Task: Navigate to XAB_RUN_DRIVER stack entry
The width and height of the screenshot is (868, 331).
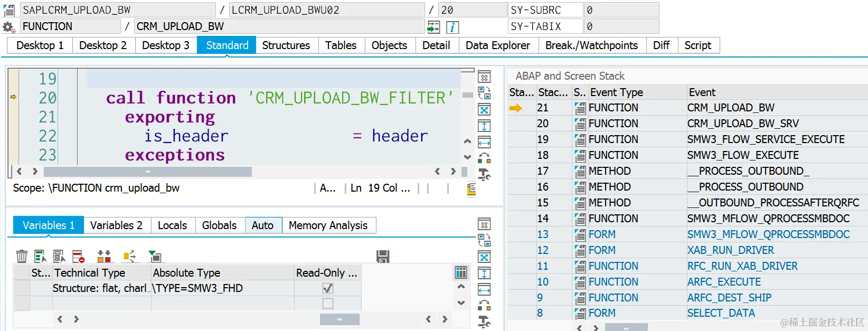Action: [730, 250]
